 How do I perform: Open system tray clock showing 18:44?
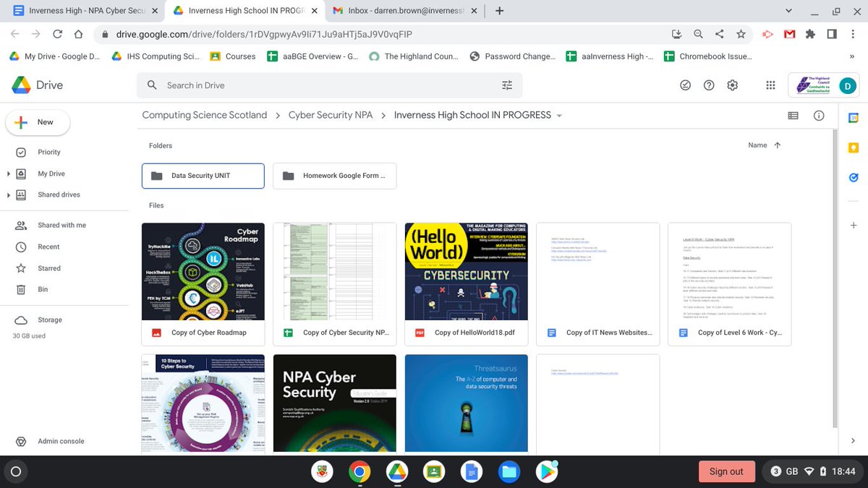click(x=843, y=471)
